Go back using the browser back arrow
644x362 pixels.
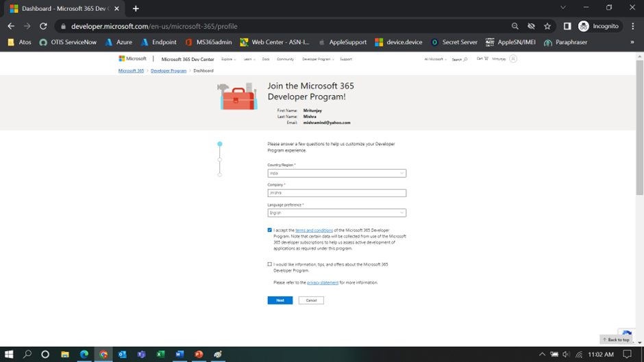coord(11,26)
